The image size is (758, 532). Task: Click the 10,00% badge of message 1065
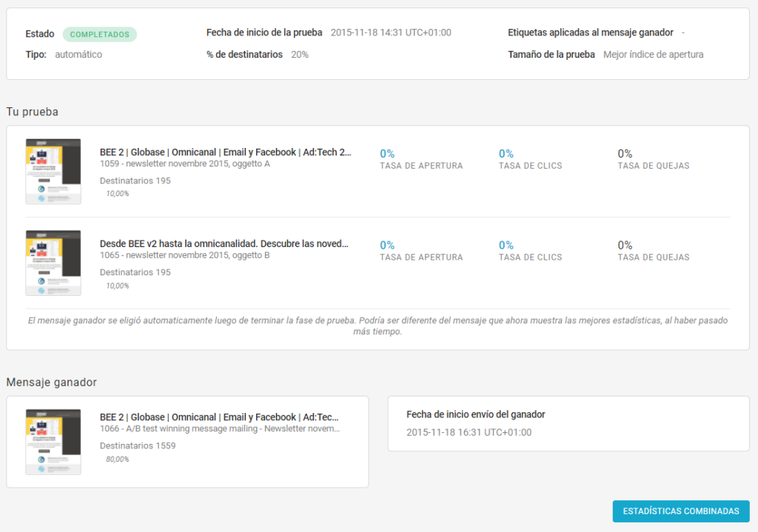117,286
